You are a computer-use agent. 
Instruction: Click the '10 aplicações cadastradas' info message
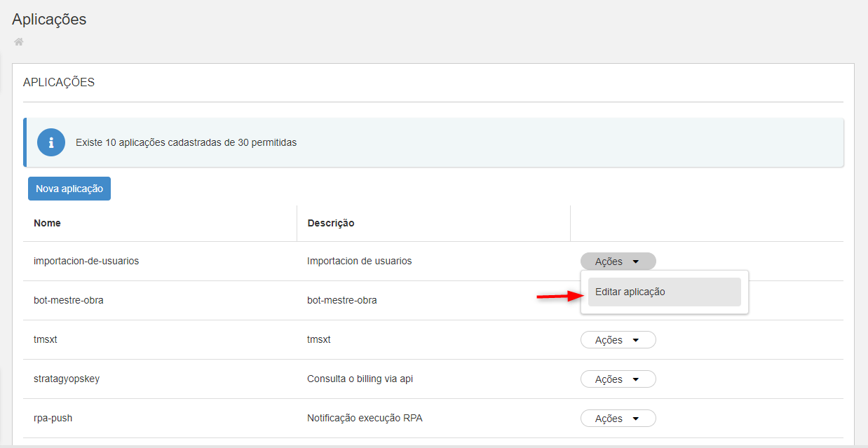click(186, 142)
